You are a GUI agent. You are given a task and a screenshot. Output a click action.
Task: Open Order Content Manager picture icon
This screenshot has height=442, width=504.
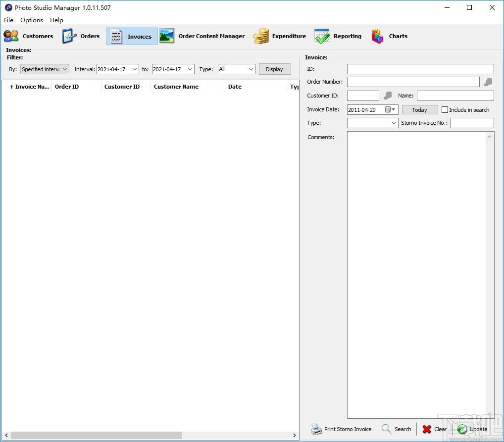(167, 36)
